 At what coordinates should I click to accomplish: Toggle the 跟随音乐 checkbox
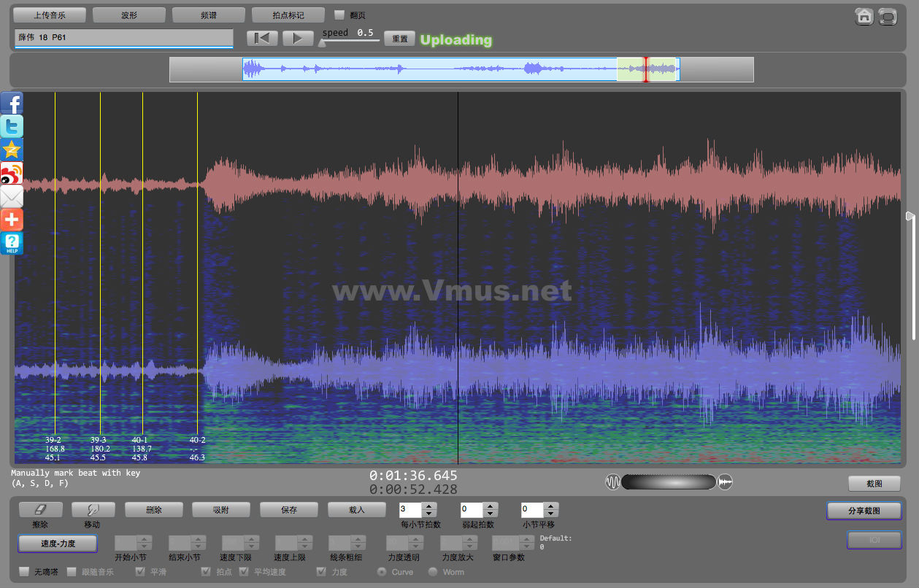(x=72, y=572)
